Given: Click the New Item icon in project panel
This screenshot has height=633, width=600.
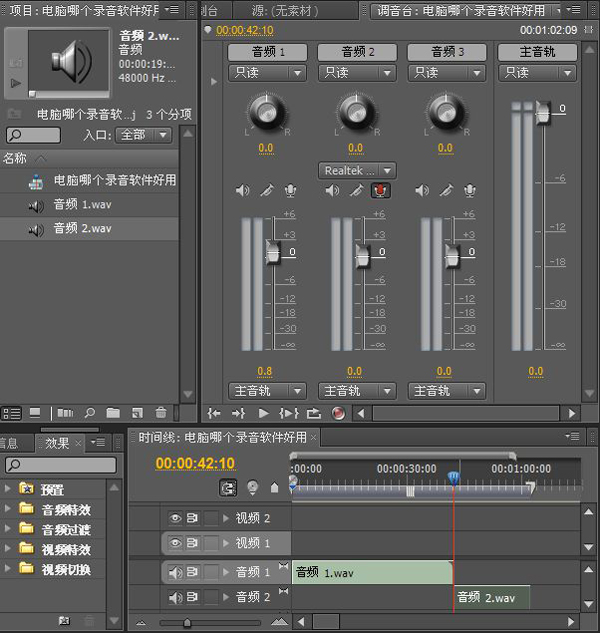Looking at the screenshot, I should point(137,413).
